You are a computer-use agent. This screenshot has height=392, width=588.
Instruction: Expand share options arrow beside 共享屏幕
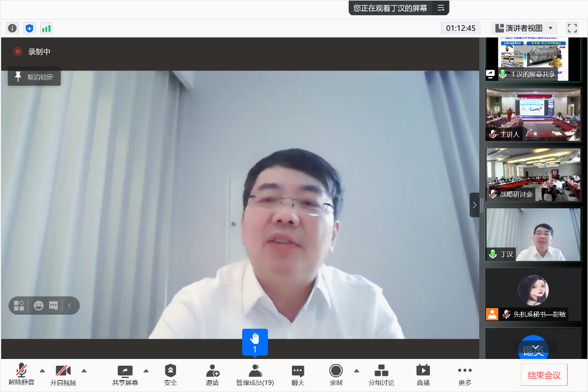click(146, 371)
